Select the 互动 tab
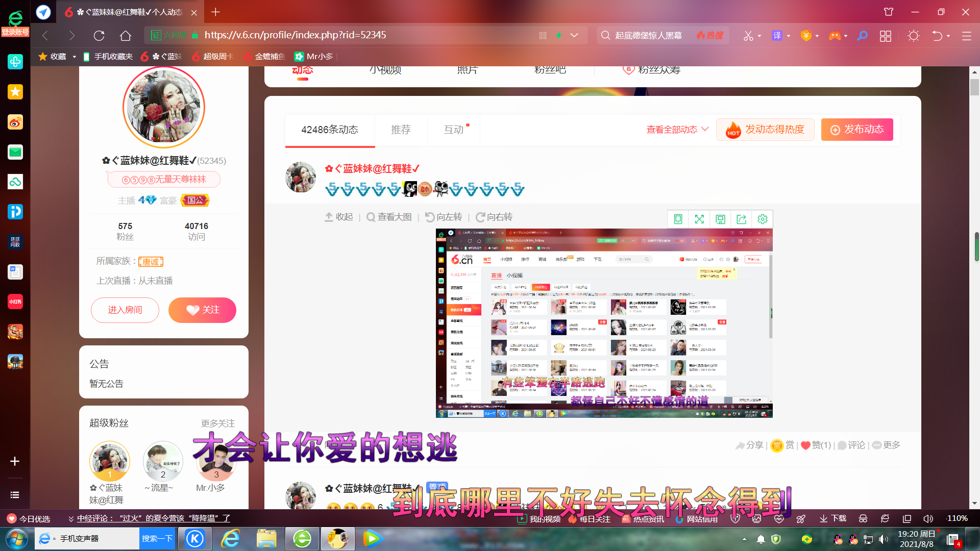This screenshot has height=551, width=980. tap(454, 130)
